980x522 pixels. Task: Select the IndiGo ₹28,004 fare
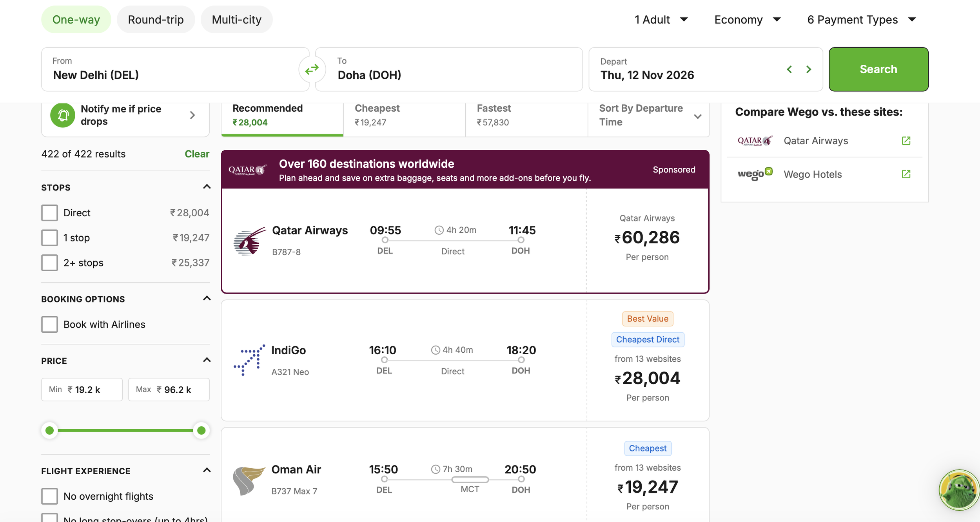click(648, 378)
